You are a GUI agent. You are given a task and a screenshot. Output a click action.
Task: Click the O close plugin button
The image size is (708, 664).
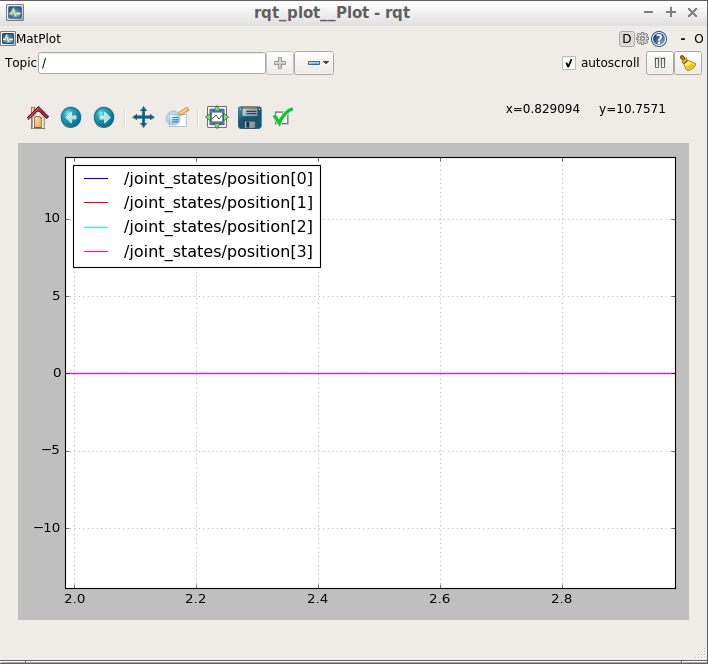(699, 39)
